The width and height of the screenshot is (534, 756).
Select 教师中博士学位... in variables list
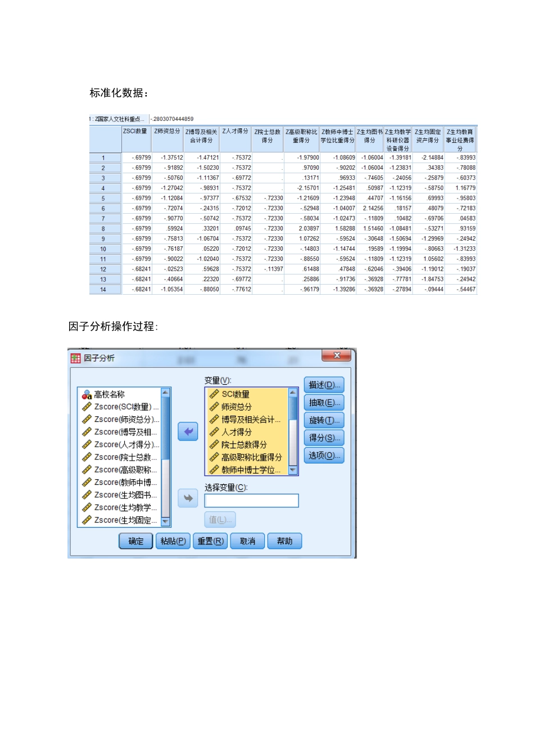(x=251, y=470)
